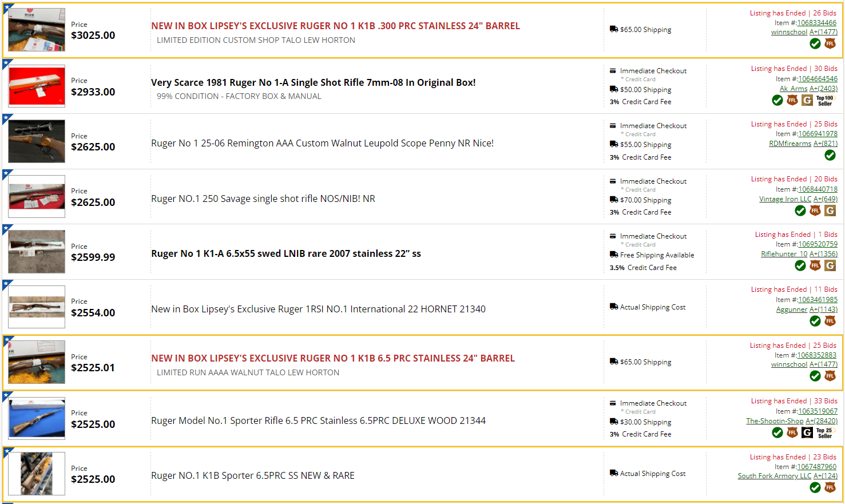The image size is (845, 504).
Task: Open item number 1066941978
Action: [818, 134]
